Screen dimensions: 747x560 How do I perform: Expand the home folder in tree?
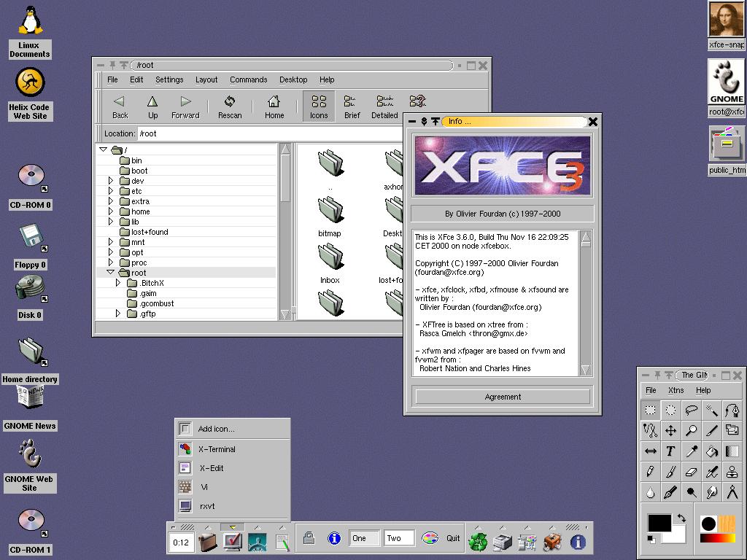coord(111,211)
